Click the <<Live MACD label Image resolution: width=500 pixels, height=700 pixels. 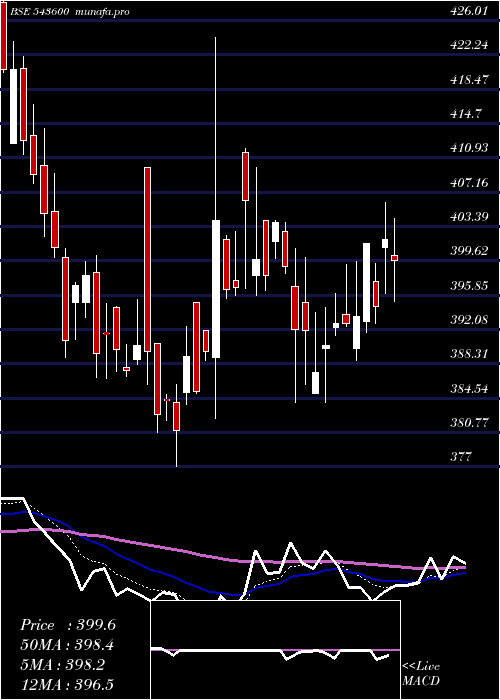click(421, 674)
